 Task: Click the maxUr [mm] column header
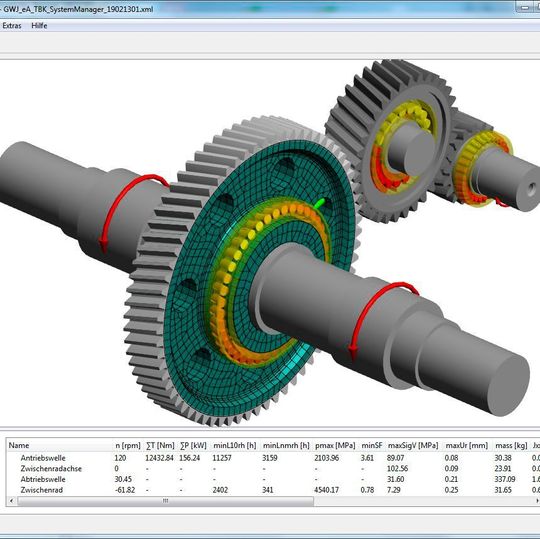point(467,445)
